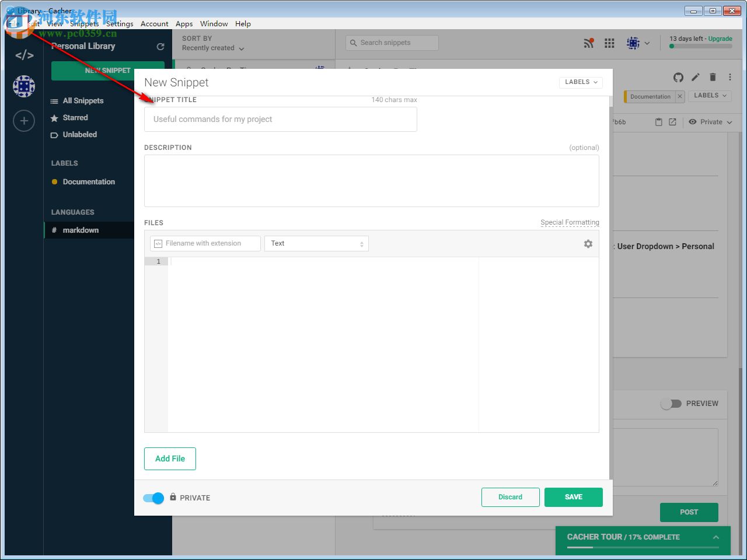Screen dimensions: 747x560
Task: Open the Settings menu
Action: pos(120,24)
